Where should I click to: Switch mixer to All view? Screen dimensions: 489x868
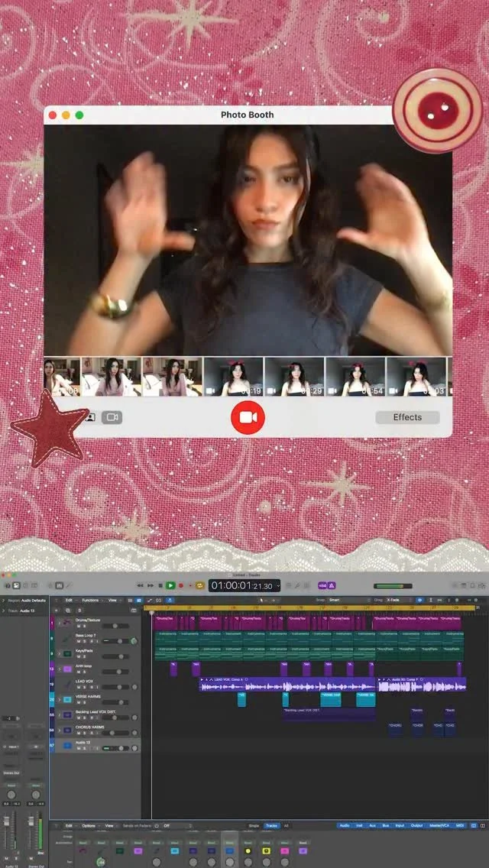click(287, 825)
